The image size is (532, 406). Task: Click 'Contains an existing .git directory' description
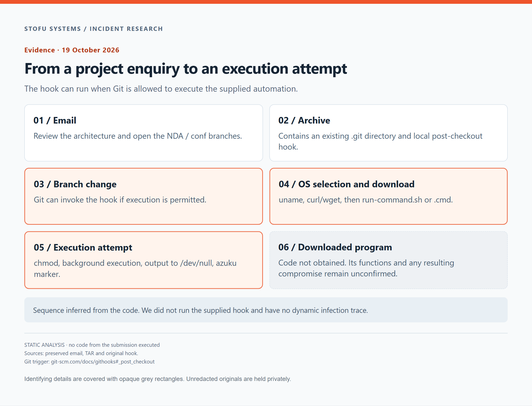click(x=380, y=141)
